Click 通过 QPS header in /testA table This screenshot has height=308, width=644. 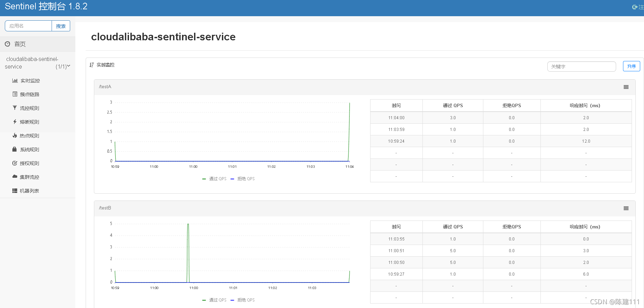click(x=453, y=105)
